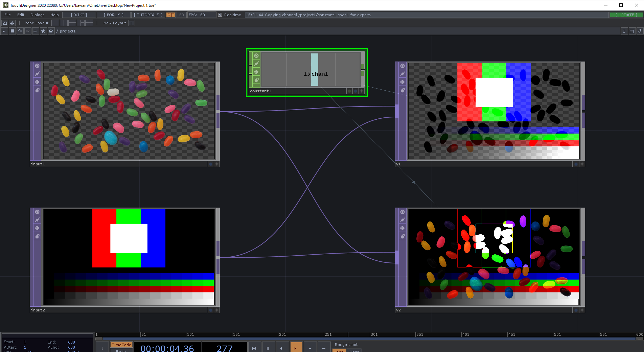Go forward in network history
Screen dimensions: 644x352
tap(28, 31)
